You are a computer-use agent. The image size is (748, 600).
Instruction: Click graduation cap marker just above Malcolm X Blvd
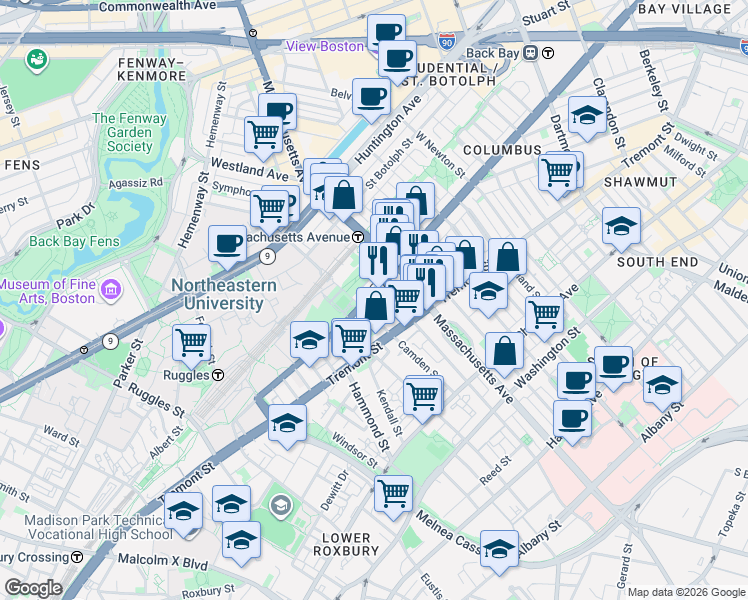pyautogui.click(x=241, y=541)
